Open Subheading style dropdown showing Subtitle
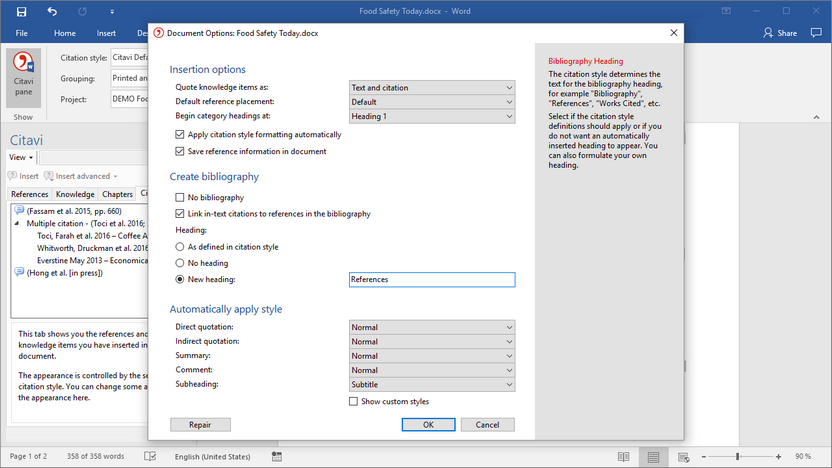The image size is (832, 468). [432, 385]
